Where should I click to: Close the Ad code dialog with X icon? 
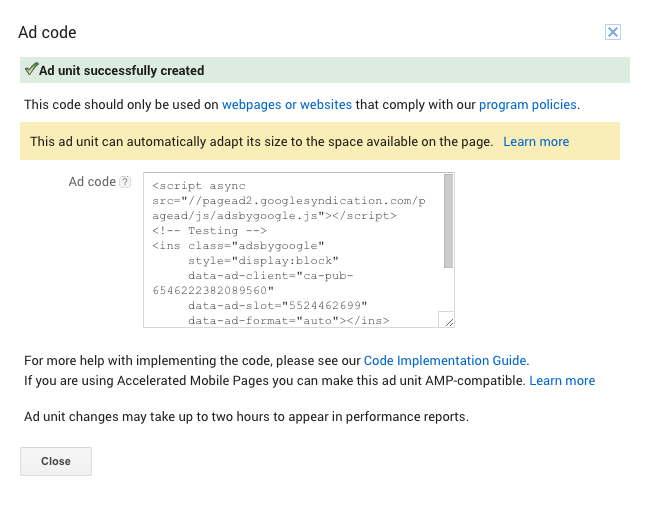(x=612, y=32)
